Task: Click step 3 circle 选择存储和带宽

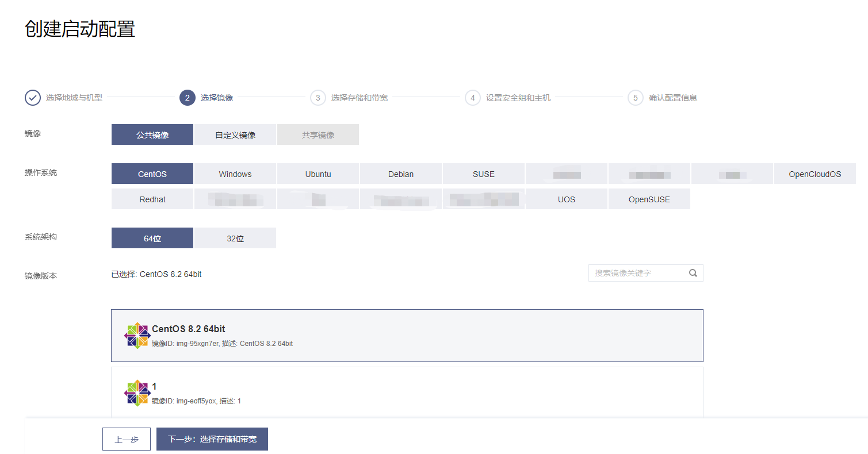Action: point(318,98)
